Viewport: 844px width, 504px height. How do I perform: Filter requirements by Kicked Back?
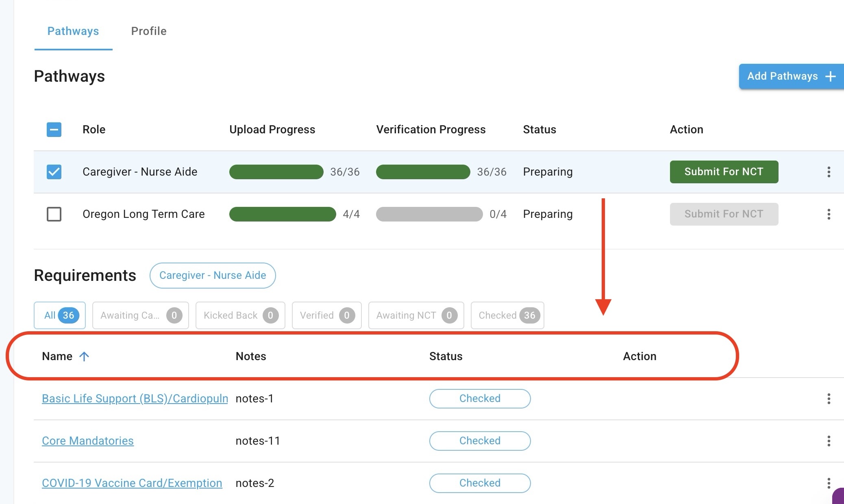pos(240,315)
